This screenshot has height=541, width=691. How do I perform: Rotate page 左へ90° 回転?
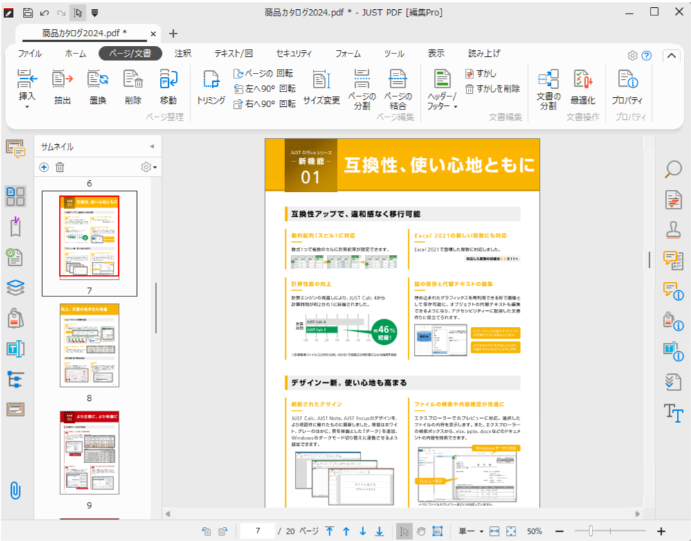[264, 89]
